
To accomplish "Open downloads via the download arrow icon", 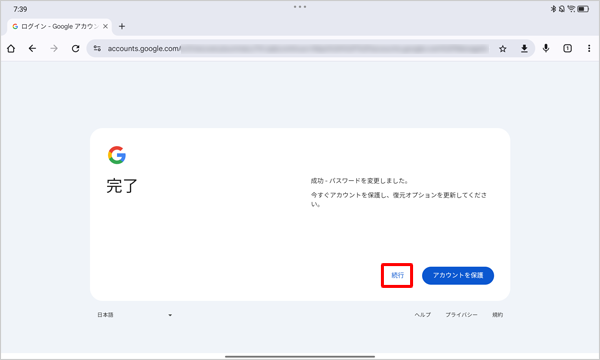I will click(524, 49).
